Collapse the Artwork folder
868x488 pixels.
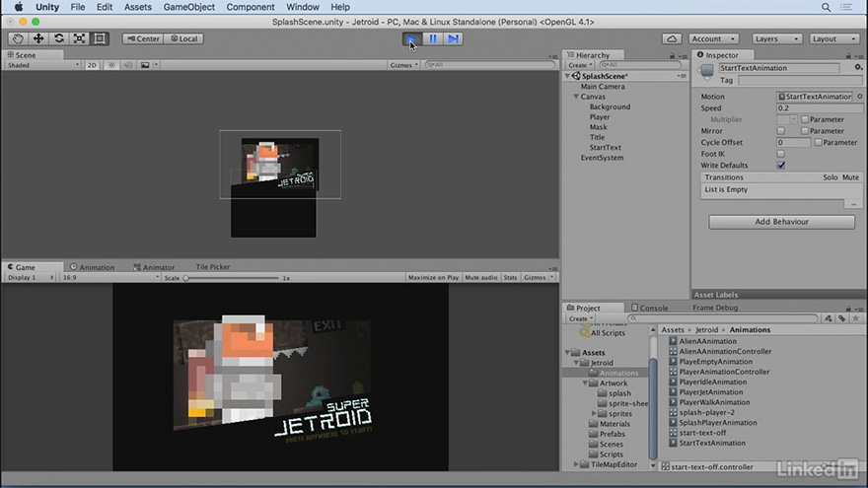[585, 383]
